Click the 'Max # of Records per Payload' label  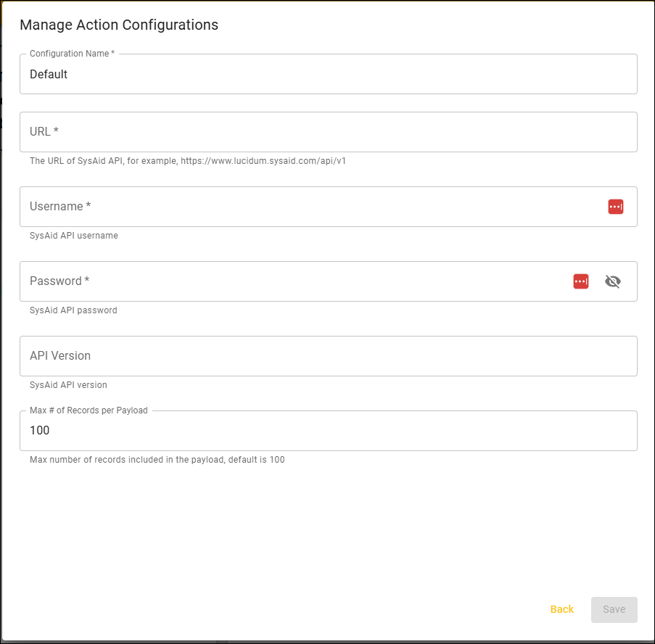[x=88, y=410]
